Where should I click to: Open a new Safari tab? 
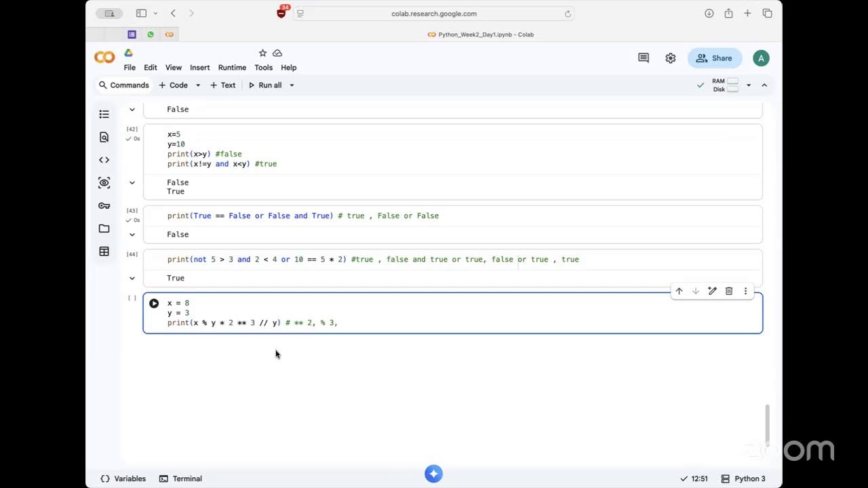(x=747, y=14)
